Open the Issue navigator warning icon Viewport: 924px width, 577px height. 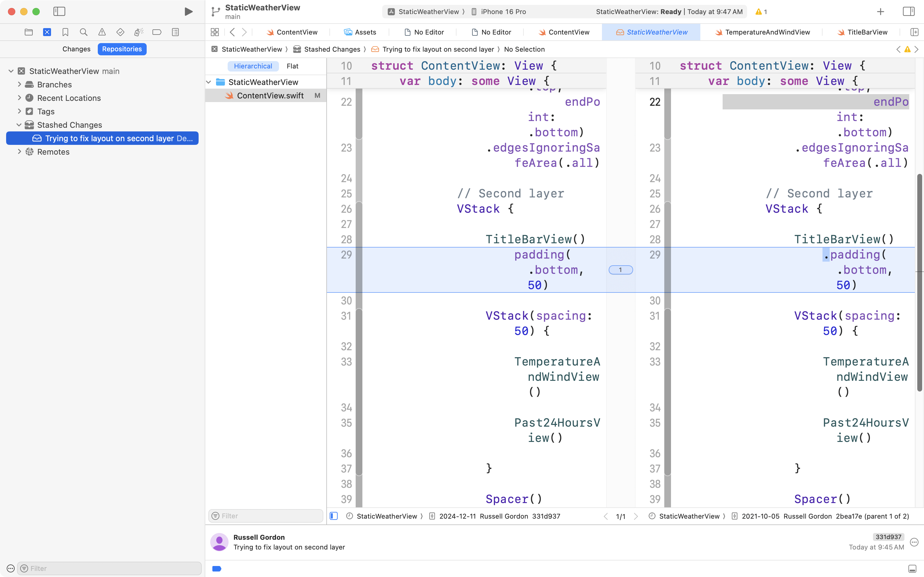[102, 32]
